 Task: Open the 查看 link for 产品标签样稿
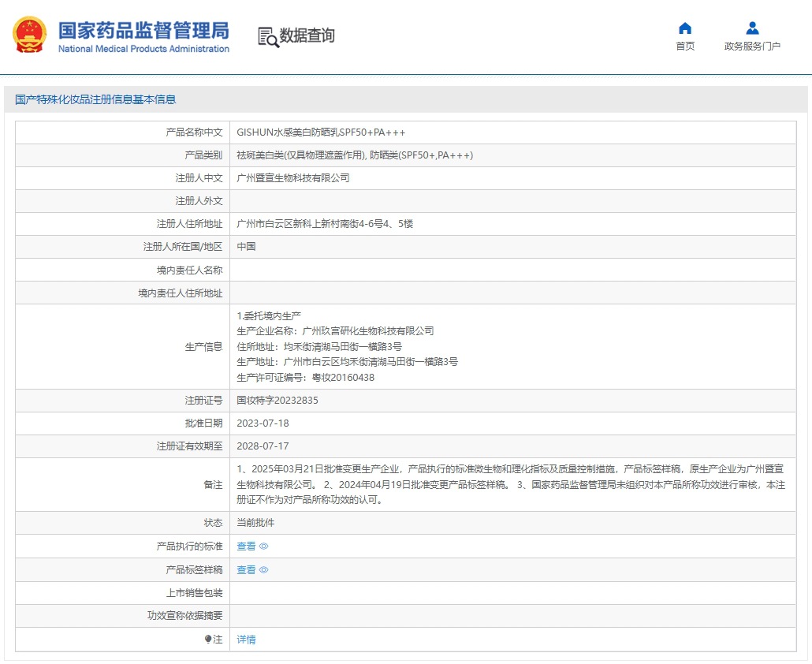[246, 570]
